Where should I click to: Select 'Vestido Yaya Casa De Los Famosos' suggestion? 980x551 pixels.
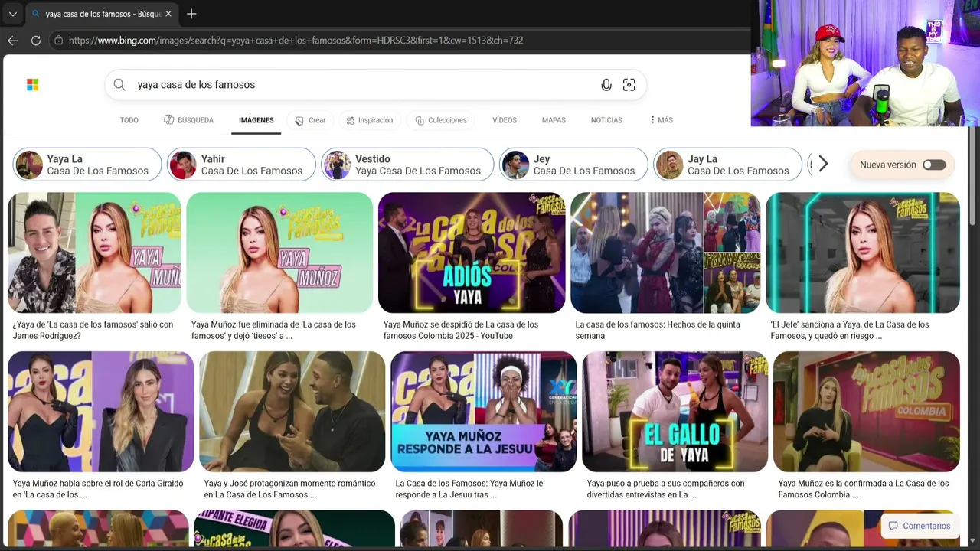pyautogui.click(x=407, y=165)
